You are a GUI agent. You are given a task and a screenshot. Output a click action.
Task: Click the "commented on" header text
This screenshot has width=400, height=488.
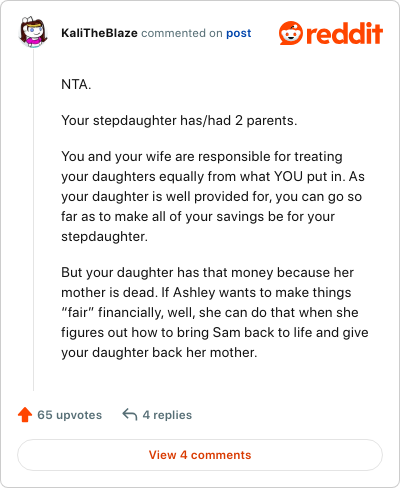click(x=182, y=33)
